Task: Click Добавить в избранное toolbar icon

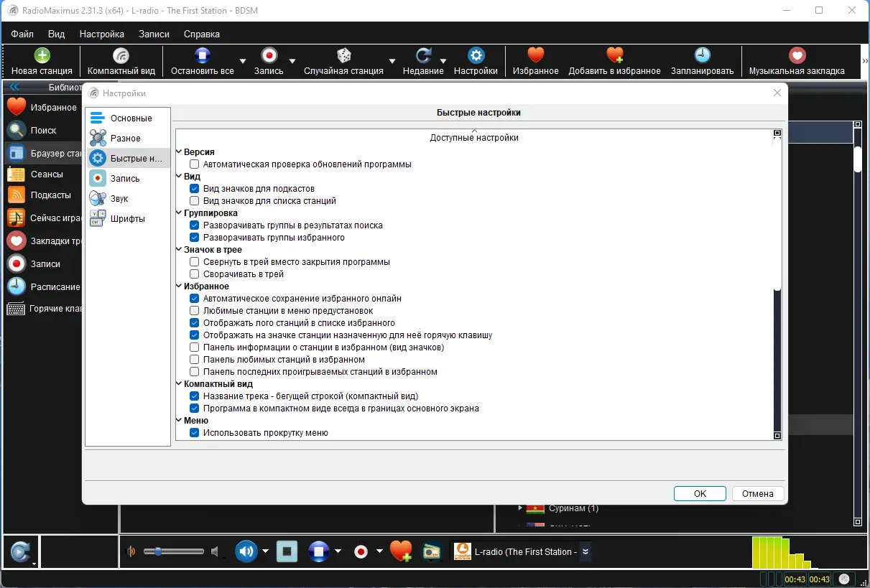Action: pos(614,56)
